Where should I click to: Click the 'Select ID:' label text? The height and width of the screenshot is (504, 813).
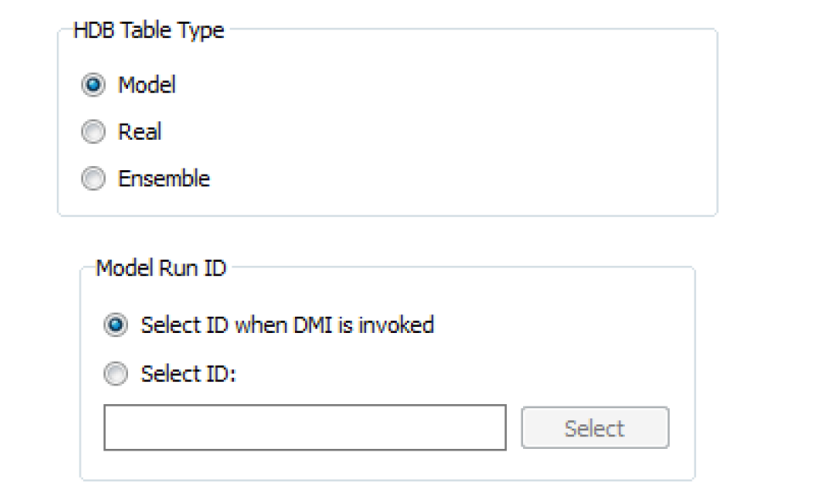[x=187, y=374]
